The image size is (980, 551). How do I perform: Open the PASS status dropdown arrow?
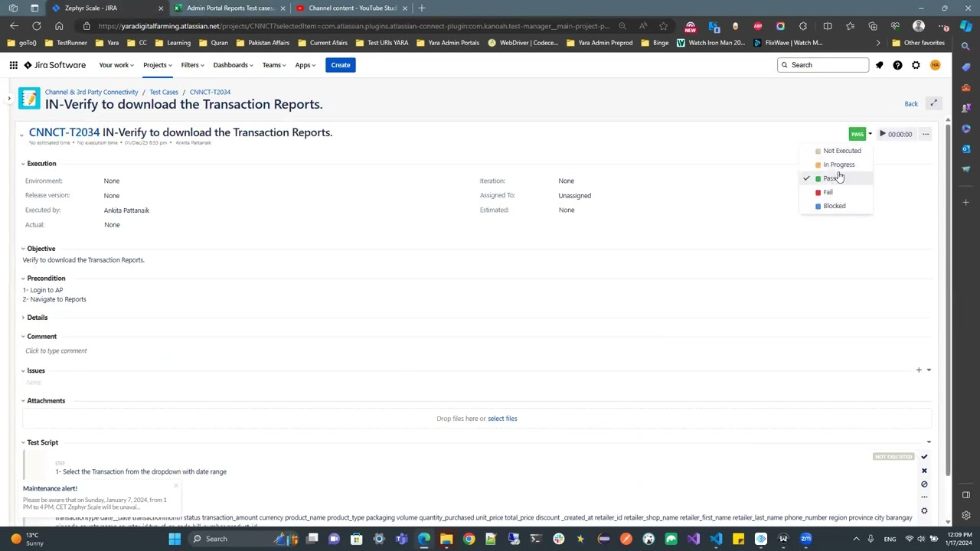(870, 134)
